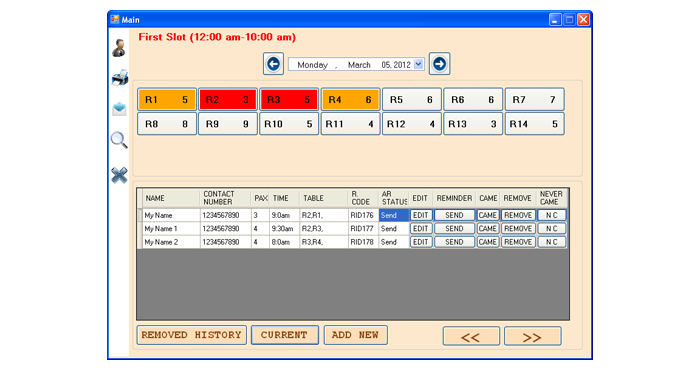Select red table R2
This screenshot has width=700, height=371.
pos(228,100)
